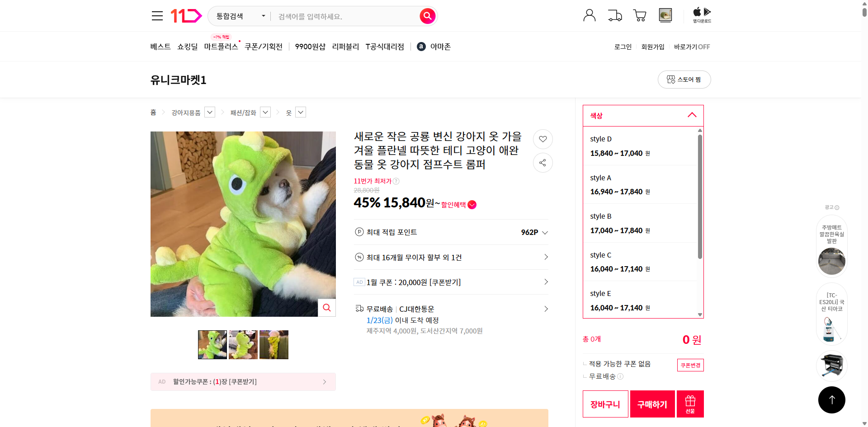Viewport: 868px width, 427px height.
Task: Click the 구매하기 purchase button
Action: [x=652, y=404]
